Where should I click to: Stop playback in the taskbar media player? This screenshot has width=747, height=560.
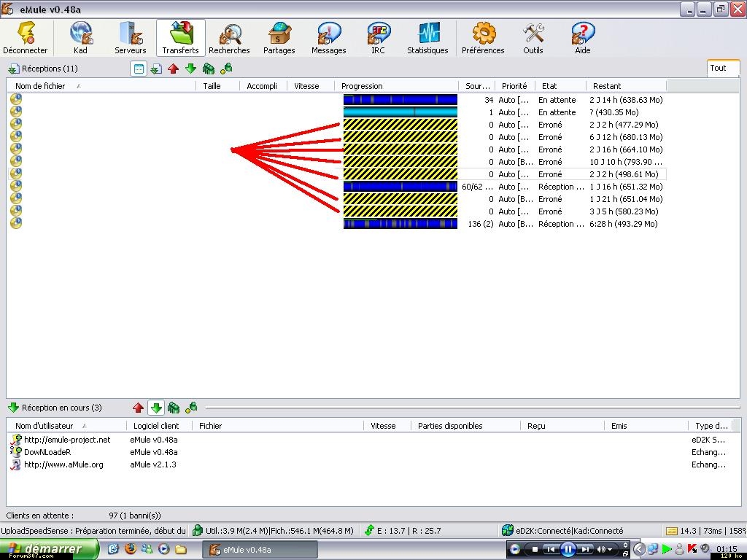click(535, 550)
